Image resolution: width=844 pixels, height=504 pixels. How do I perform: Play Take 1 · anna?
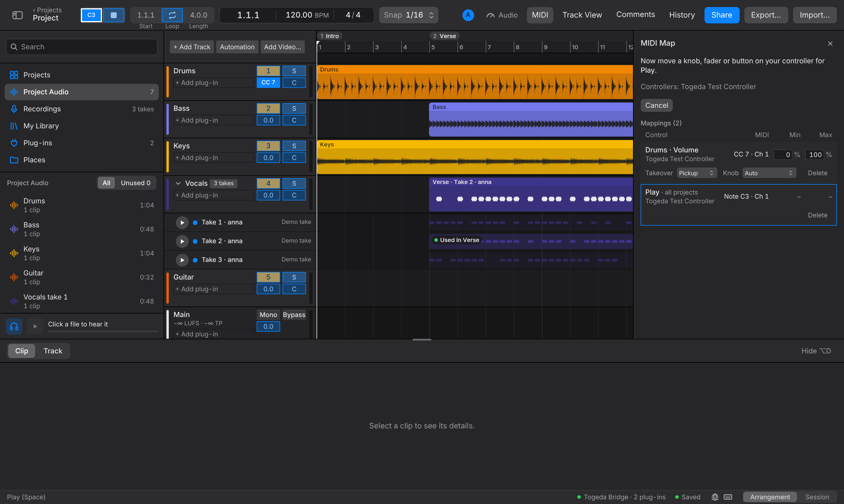182,222
